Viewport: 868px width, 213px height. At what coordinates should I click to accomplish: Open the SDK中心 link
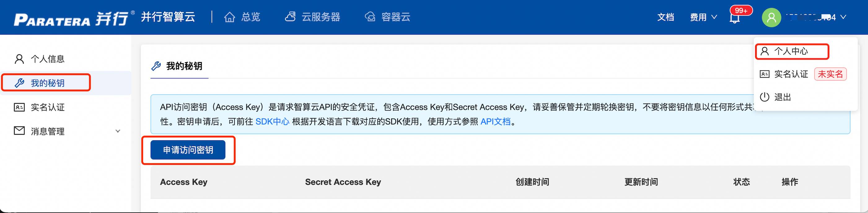[272, 121]
